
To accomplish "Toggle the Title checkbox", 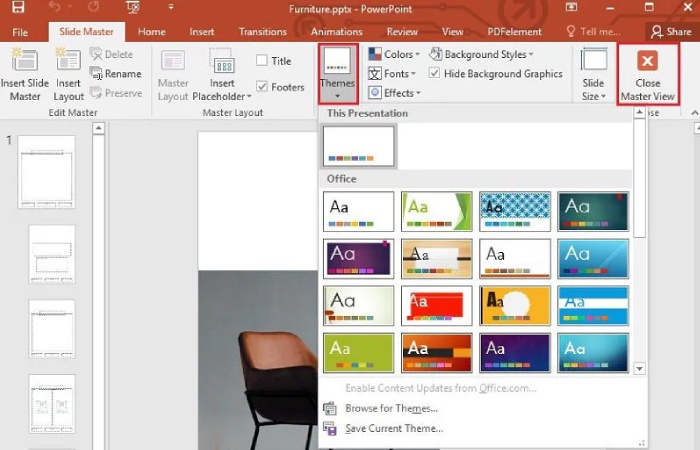I will tap(262, 60).
